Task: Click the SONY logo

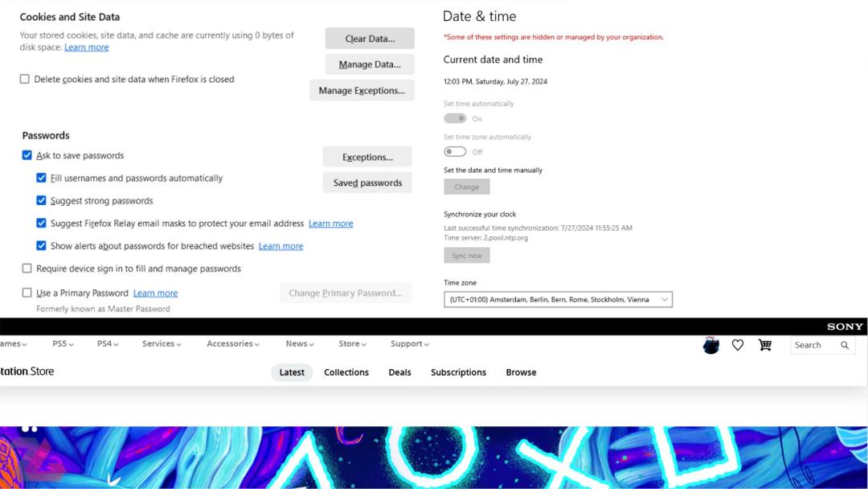Action: pos(845,327)
